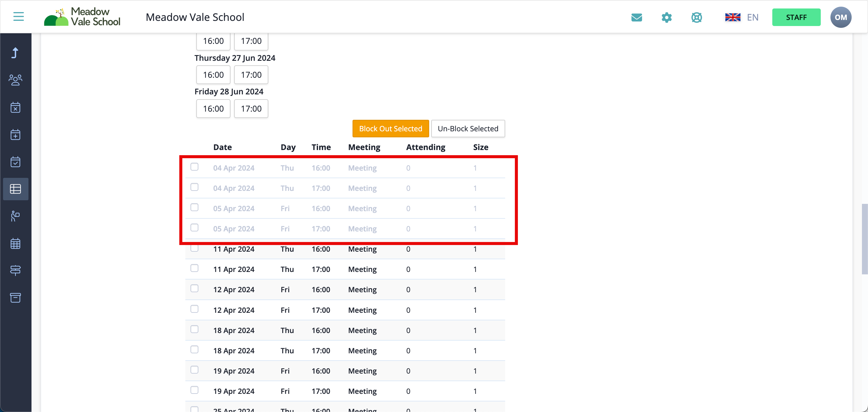
Task: Click Block Out Selected button
Action: [390, 129]
